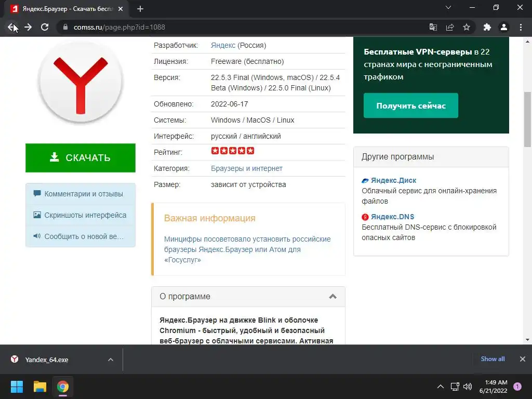532x399 pixels.
Task: Click the volume speaker tray icon
Action: point(468,387)
